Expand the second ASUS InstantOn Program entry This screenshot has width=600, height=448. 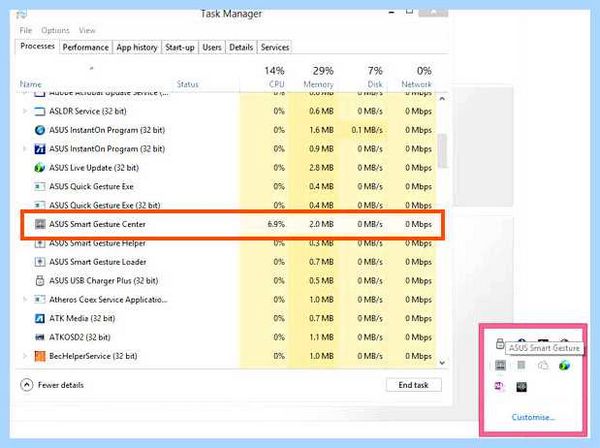25,149
